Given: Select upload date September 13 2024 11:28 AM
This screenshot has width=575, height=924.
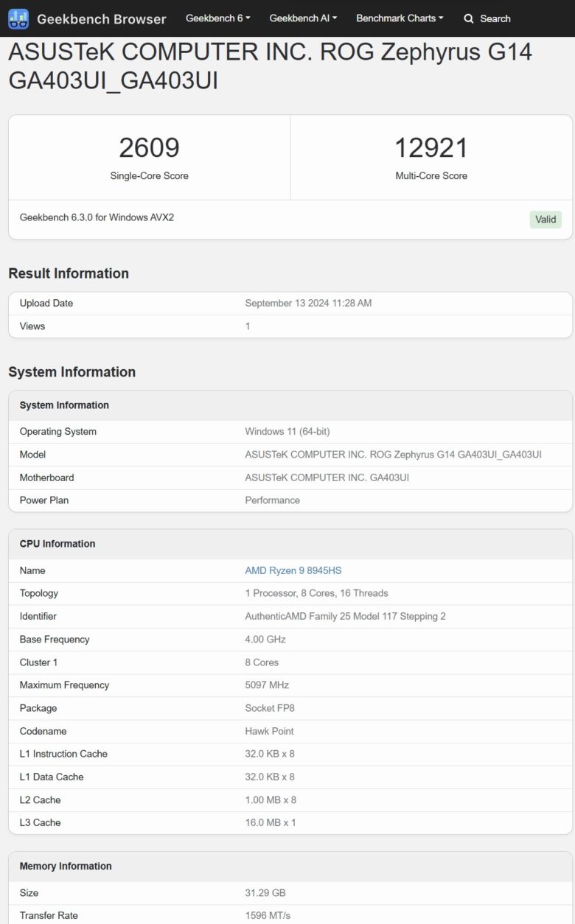Looking at the screenshot, I should 308,304.
